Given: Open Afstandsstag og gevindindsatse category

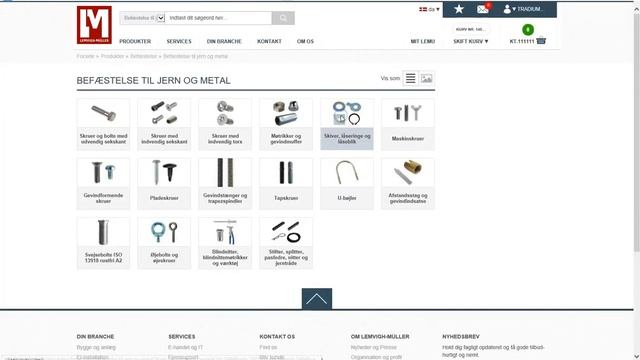Looking at the screenshot, I should [x=408, y=184].
